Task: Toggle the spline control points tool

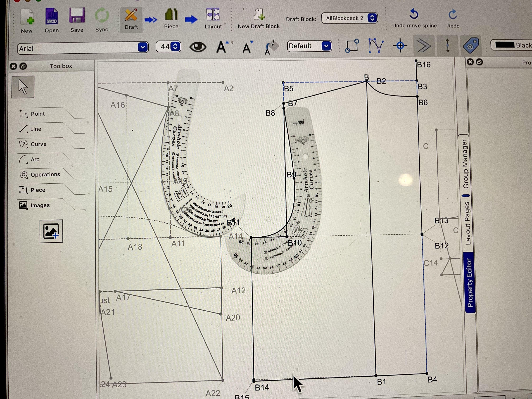Action: pos(376,46)
